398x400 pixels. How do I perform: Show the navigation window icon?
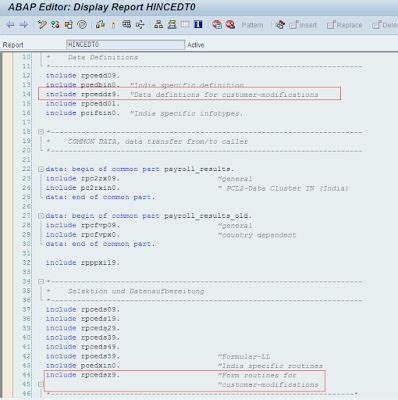coord(172,25)
